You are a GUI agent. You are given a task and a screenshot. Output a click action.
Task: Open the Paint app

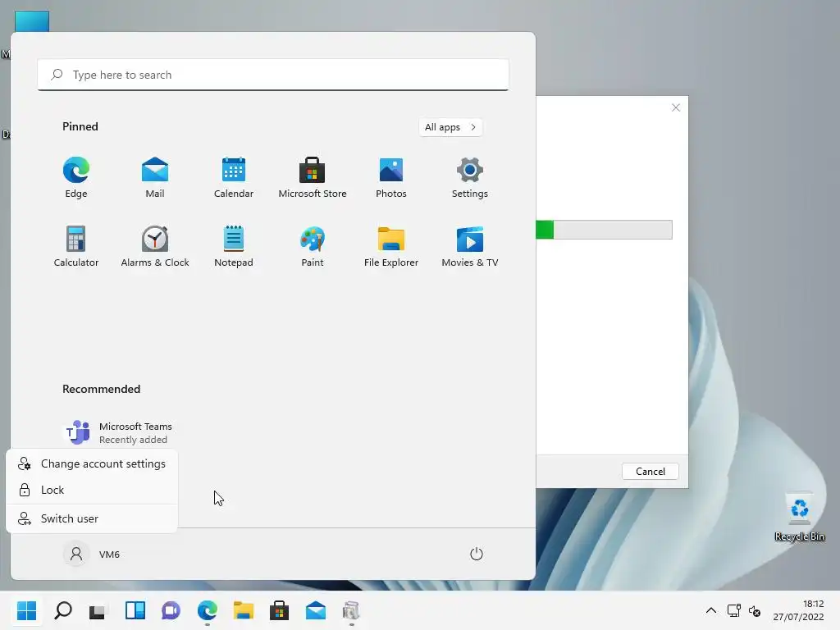[x=313, y=246]
